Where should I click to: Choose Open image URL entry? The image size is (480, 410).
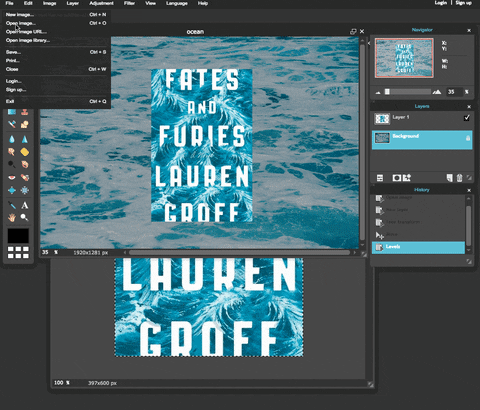click(x=56, y=32)
